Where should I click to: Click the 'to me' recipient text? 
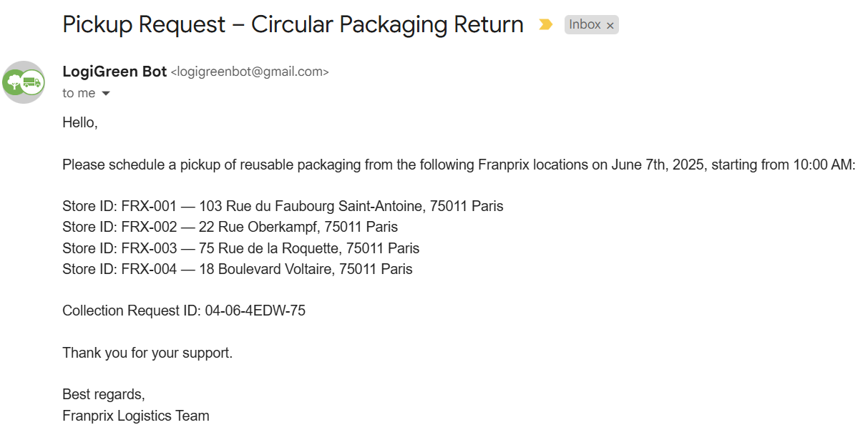pos(79,93)
